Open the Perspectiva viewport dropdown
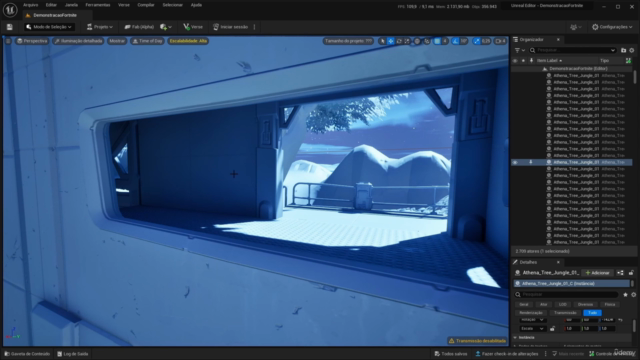The height and width of the screenshot is (360, 640). click(x=32, y=41)
